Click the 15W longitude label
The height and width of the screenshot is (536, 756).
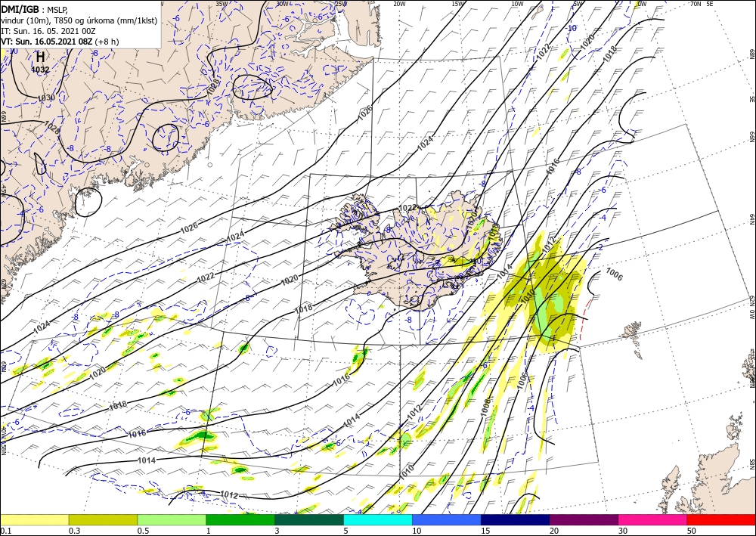point(458,3)
